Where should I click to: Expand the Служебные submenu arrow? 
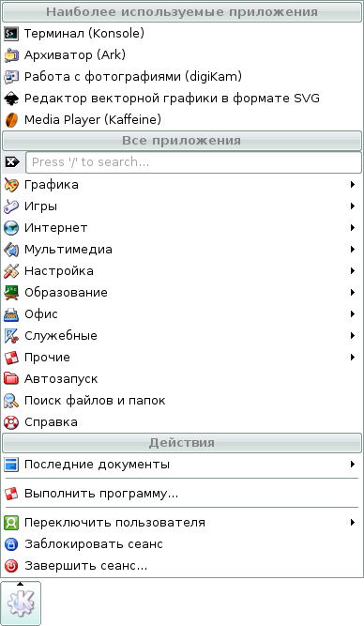[353, 335]
